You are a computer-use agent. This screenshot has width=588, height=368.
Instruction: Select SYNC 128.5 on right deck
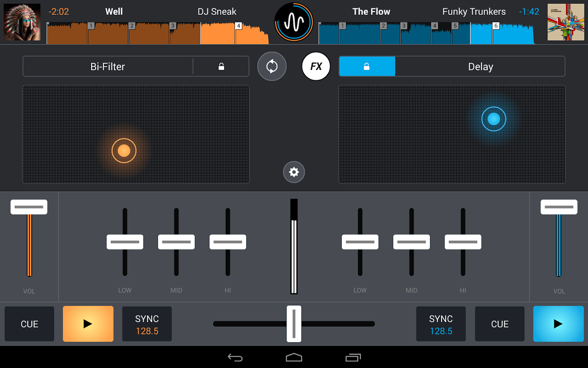point(441,324)
